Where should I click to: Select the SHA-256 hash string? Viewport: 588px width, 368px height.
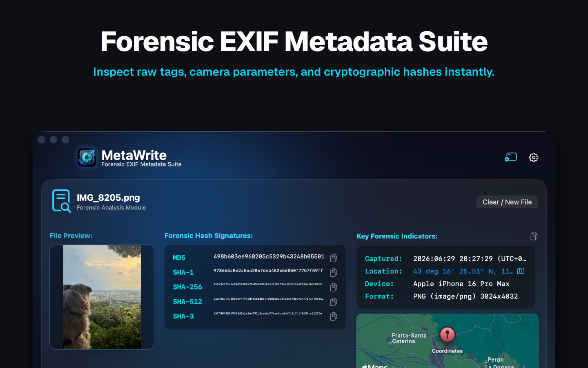[268, 284]
